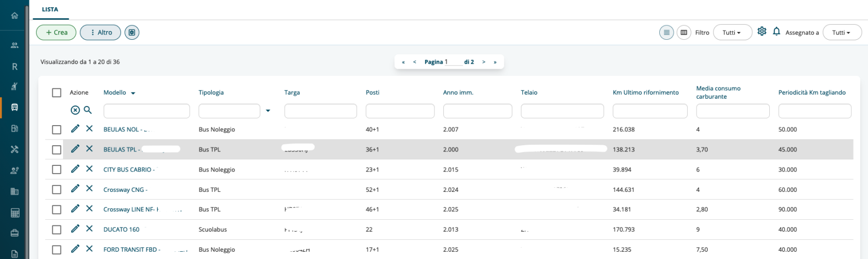Open the Assegnato a Tutti dropdown
Viewport: 868px width, 259px height.
click(842, 33)
